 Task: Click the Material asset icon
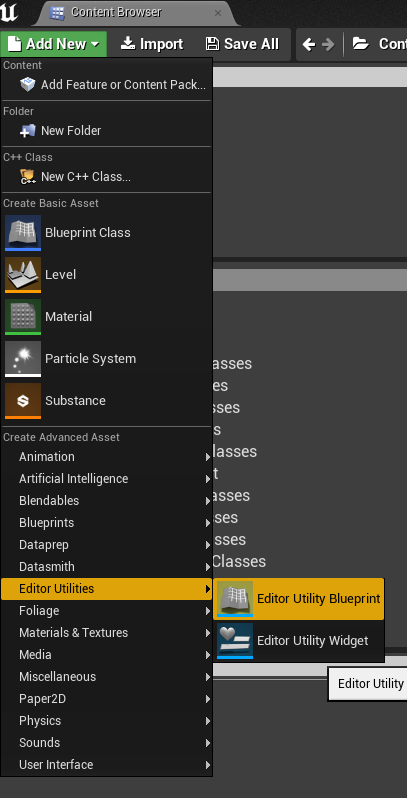coord(23,317)
